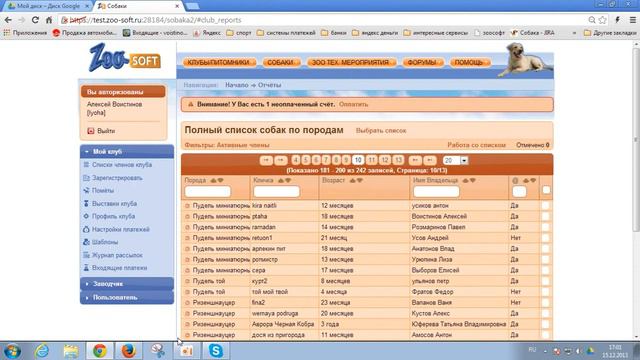Screen dimensions: 640x360
Task: Expand the Заводчик sidebar section
Action: (127, 284)
